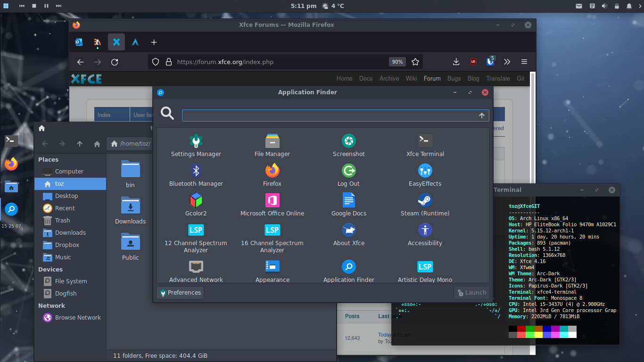The width and height of the screenshot is (644, 362).
Task: Pick the Log Out application
Action: click(x=348, y=175)
